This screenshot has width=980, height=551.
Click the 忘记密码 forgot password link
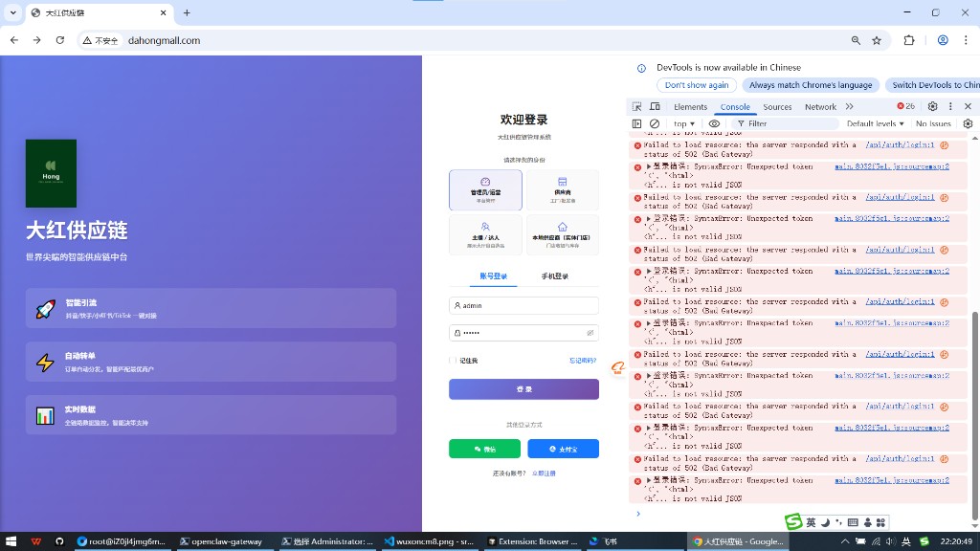click(x=582, y=361)
